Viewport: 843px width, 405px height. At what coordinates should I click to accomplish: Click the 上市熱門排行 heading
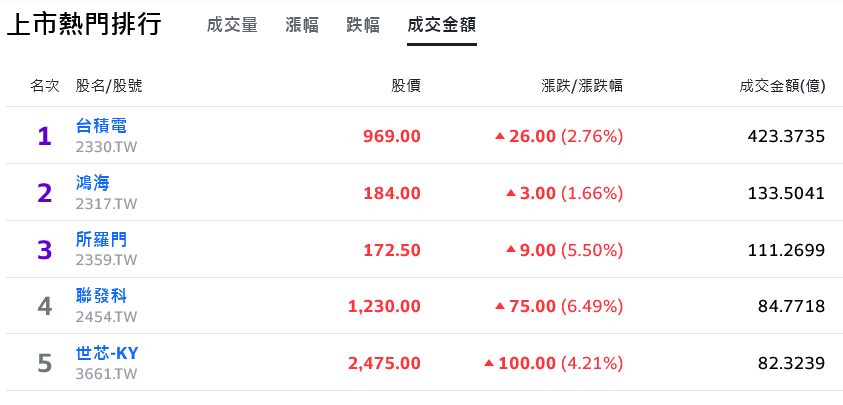pyautogui.click(x=84, y=25)
